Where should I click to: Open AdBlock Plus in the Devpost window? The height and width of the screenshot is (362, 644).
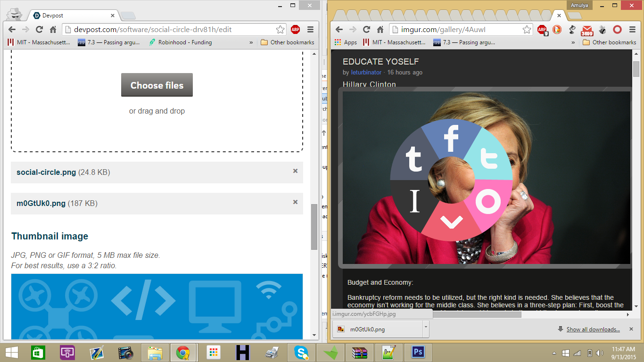[x=295, y=29]
